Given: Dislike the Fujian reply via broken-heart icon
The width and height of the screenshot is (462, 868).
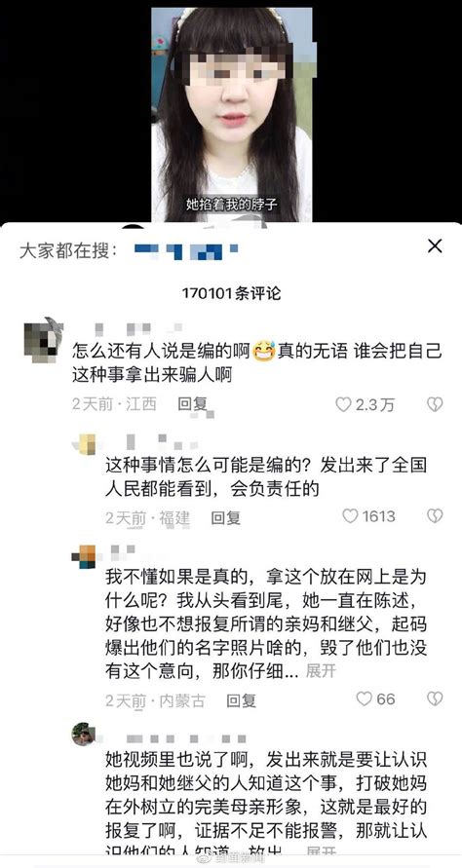Looking at the screenshot, I should tap(435, 516).
